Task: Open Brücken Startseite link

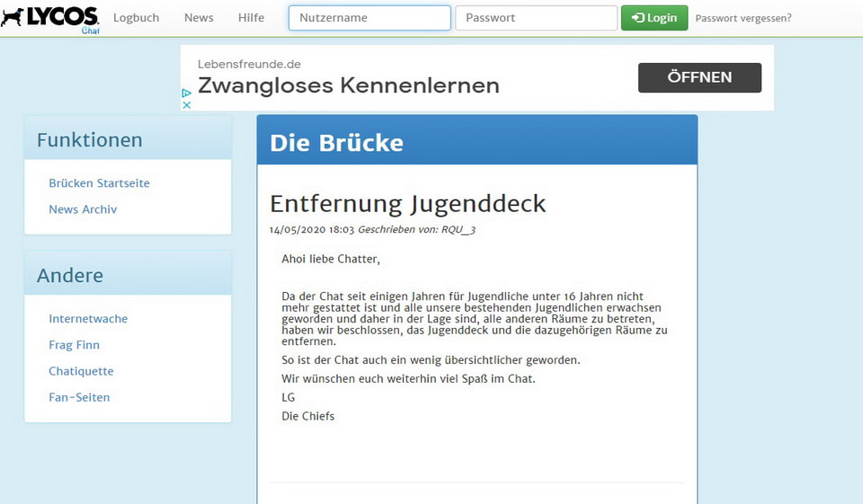Action: (99, 183)
